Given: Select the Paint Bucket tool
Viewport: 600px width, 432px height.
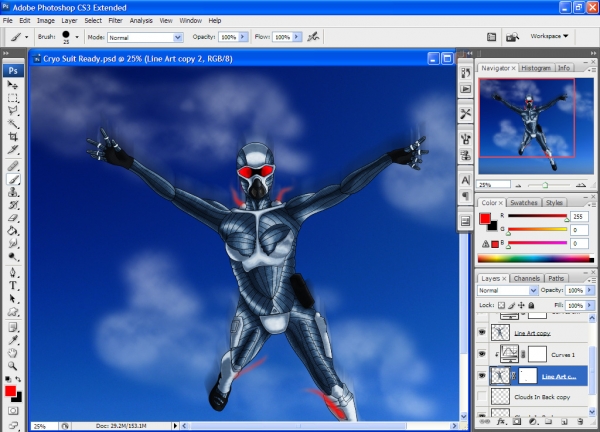Looking at the screenshot, I should coord(13,230).
